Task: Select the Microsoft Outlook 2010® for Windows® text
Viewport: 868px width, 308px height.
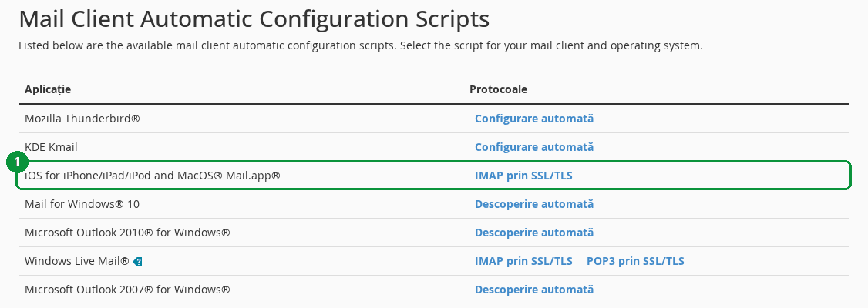Action: point(127,233)
